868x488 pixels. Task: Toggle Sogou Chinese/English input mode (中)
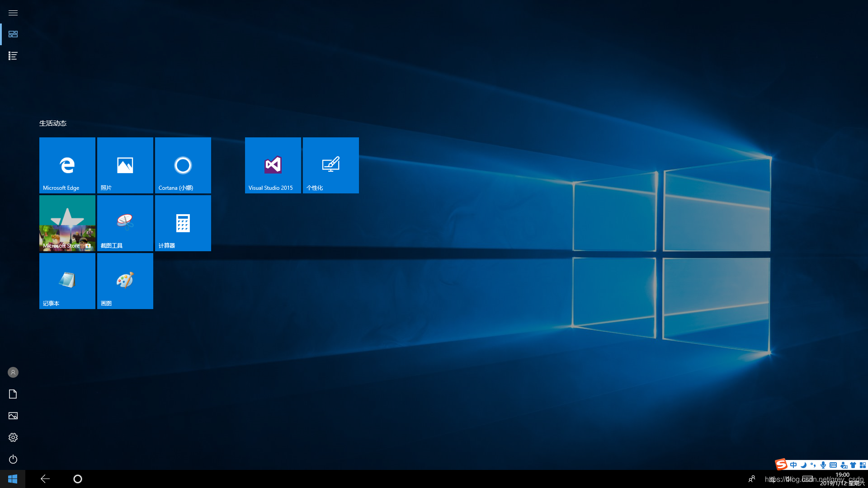[x=793, y=465]
